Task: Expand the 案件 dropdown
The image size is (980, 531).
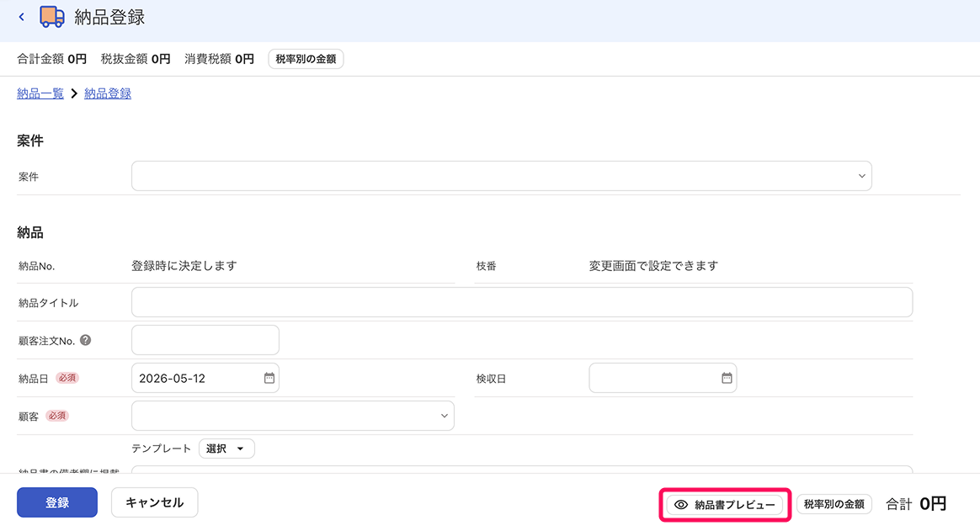Action: coord(501,176)
